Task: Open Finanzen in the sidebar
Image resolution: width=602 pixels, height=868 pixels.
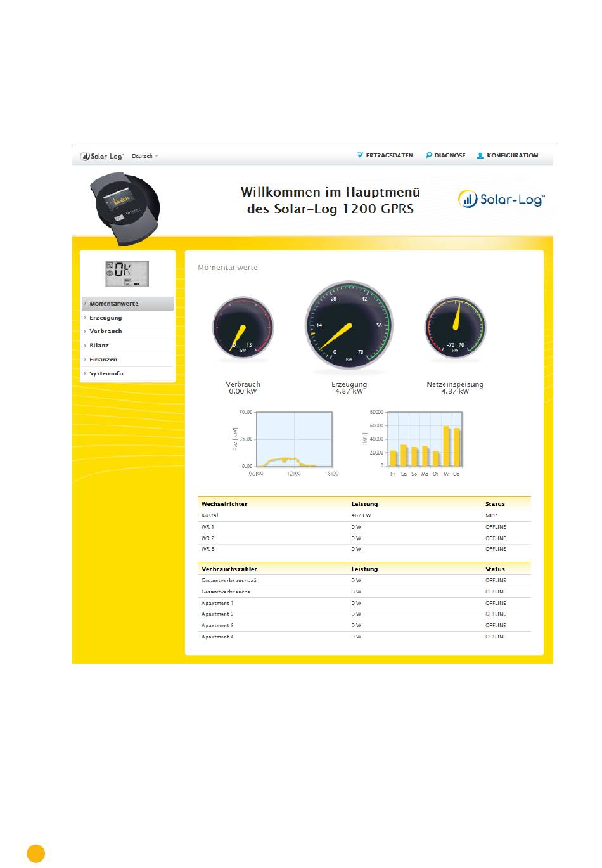Action: 127,360
